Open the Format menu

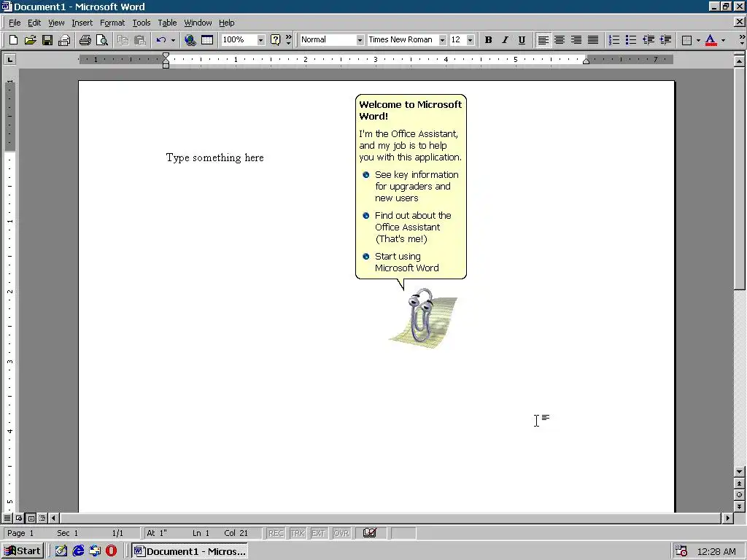click(112, 23)
